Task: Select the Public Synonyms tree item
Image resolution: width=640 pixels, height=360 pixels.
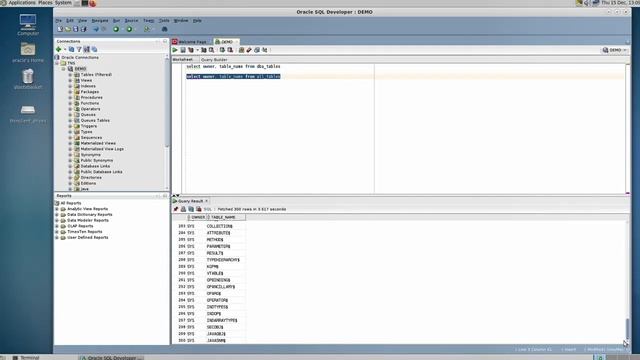Action: pyautogui.click(x=97, y=160)
